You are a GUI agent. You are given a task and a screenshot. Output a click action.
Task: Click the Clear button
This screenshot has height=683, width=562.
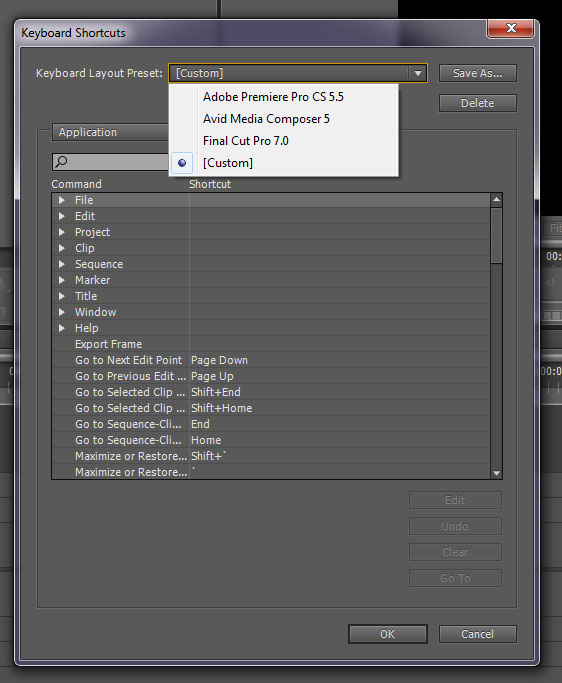tap(455, 552)
